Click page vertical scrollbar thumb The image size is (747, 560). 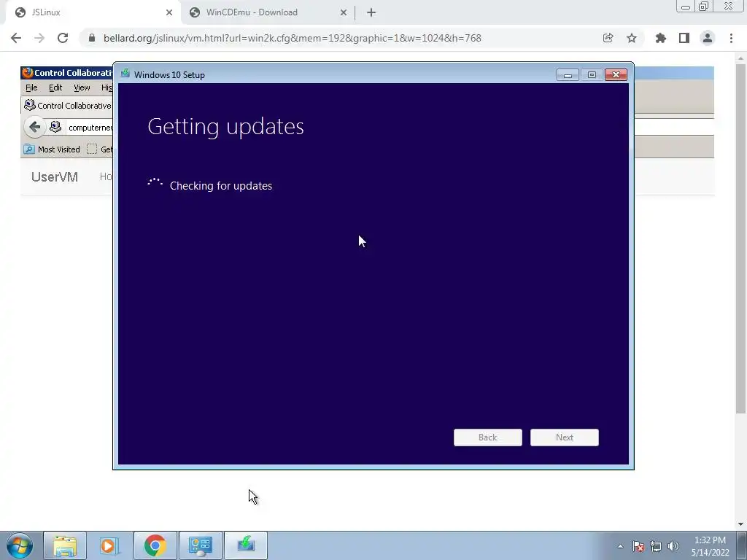[x=740, y=238]
